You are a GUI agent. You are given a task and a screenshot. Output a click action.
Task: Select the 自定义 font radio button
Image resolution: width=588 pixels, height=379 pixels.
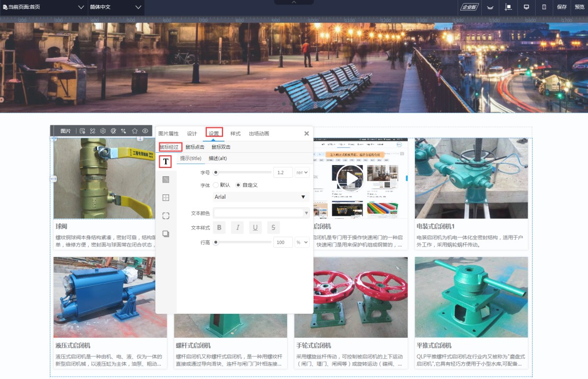click(x=239, y=185)
